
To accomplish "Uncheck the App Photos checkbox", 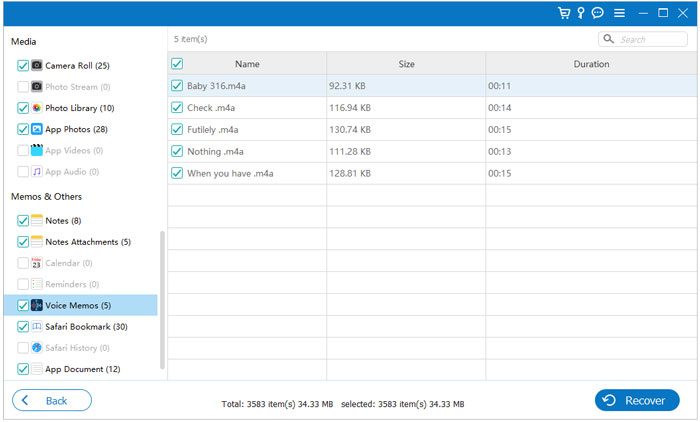I will (23, 129).
